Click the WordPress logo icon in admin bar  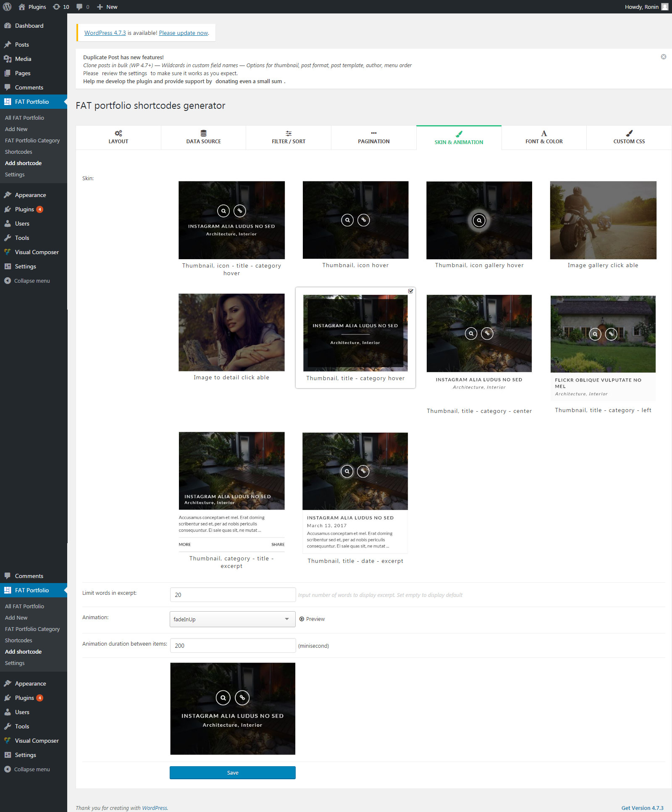[7, 7]
